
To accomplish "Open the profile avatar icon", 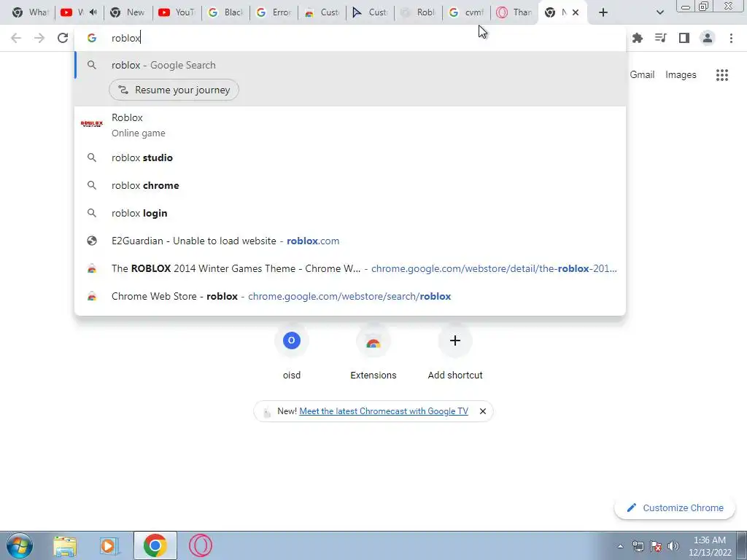I will 708,38.
